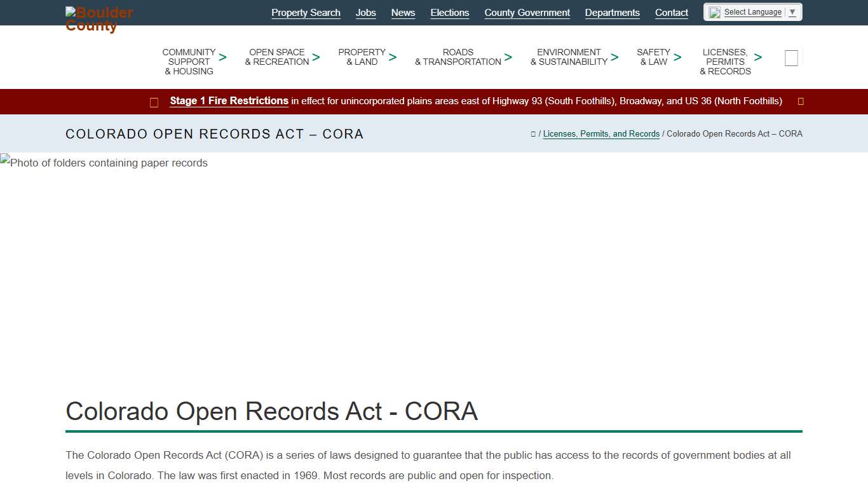Follow the Licenses, Permits, and Records breadcrumb

600,133
